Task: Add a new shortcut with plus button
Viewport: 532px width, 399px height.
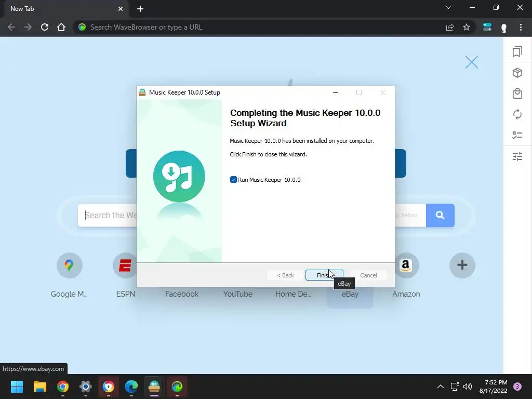Action: tap(462, 265)
